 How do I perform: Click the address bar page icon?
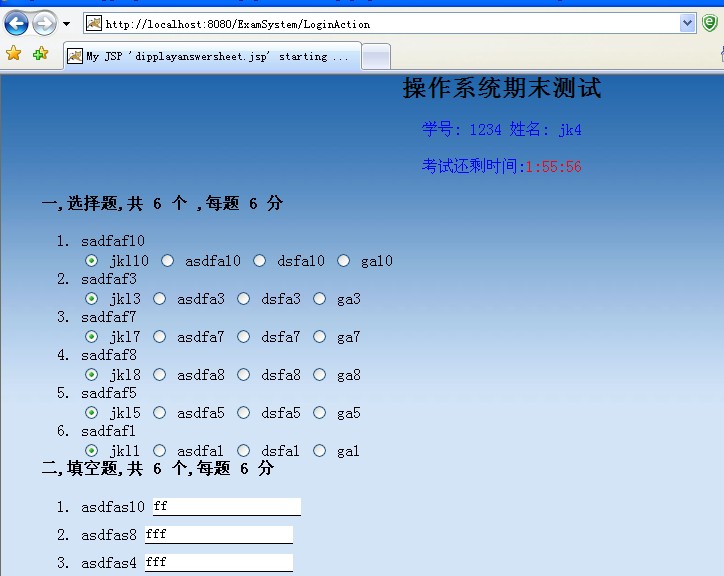click(x=94, y=23)
